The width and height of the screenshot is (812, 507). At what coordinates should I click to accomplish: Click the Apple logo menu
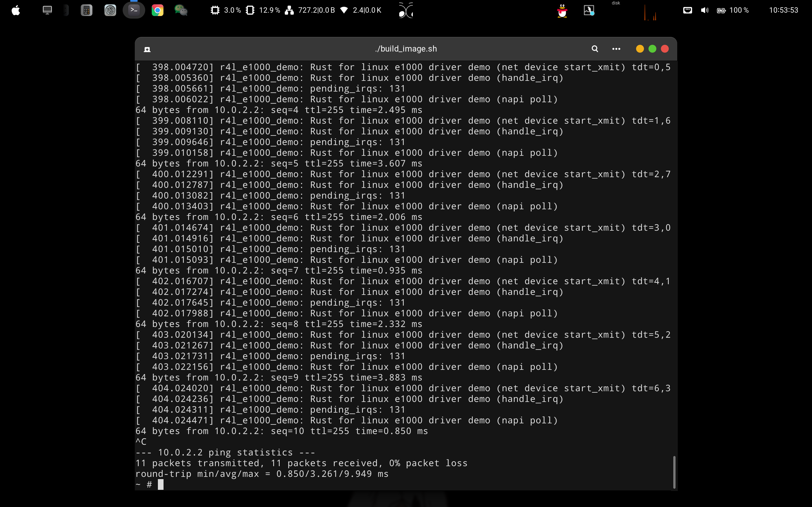16,10
